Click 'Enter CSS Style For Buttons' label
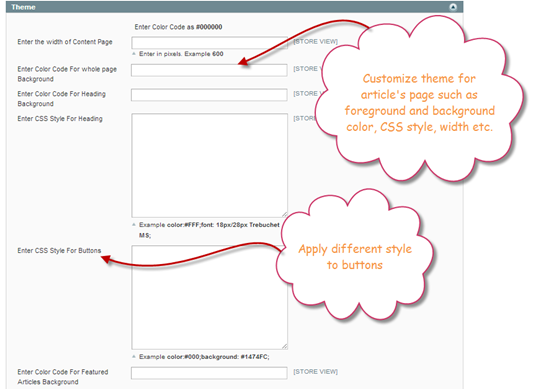Viewport: 560px width, 389px height. click(59, 250)
